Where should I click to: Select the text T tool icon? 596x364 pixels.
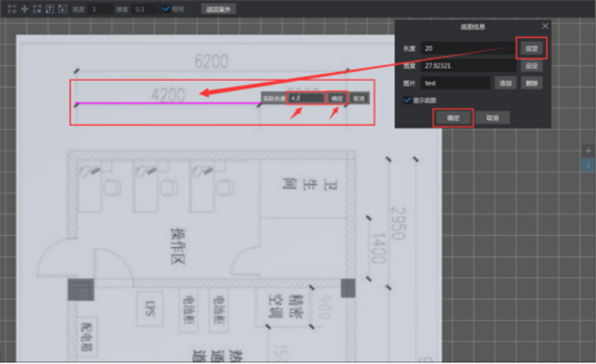tap(49, 9)
